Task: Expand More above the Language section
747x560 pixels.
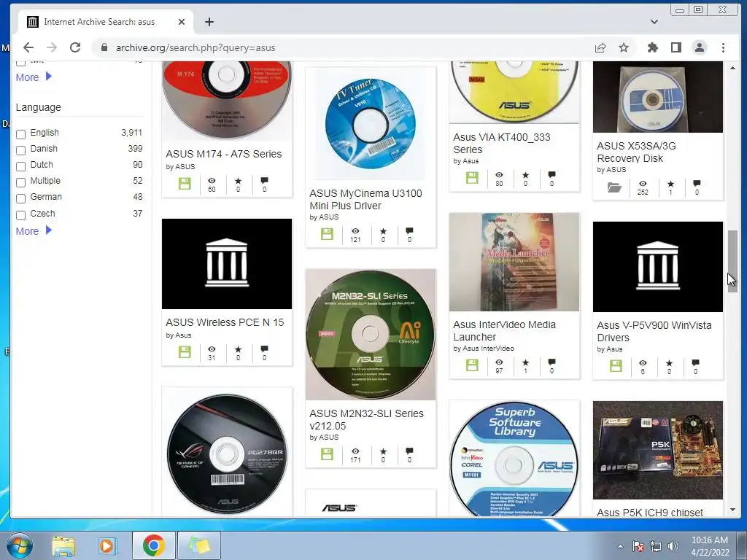Action: click(x=34, y=77)
